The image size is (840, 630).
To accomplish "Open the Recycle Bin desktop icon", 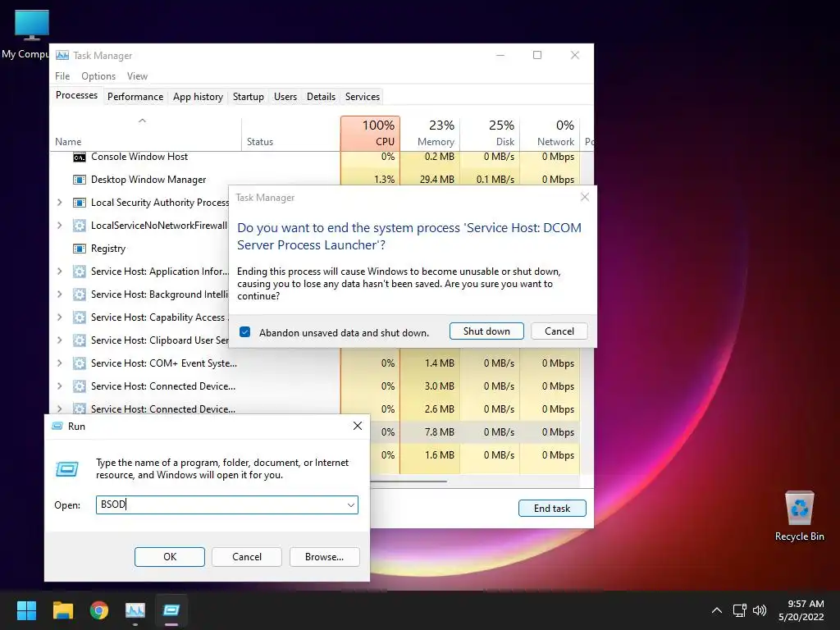I will 799,516.
